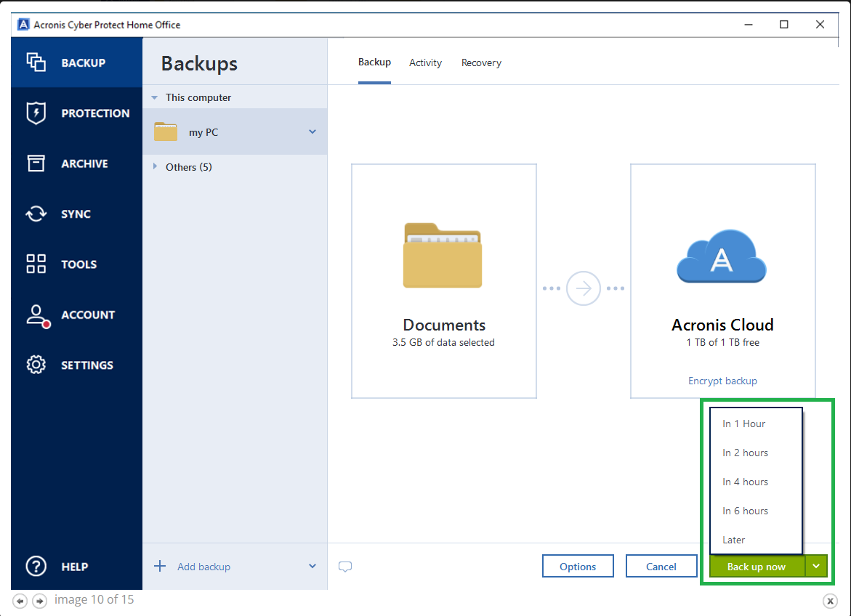Open the Settings gear icon
This screenshot has height=616, width=851.
36,365
